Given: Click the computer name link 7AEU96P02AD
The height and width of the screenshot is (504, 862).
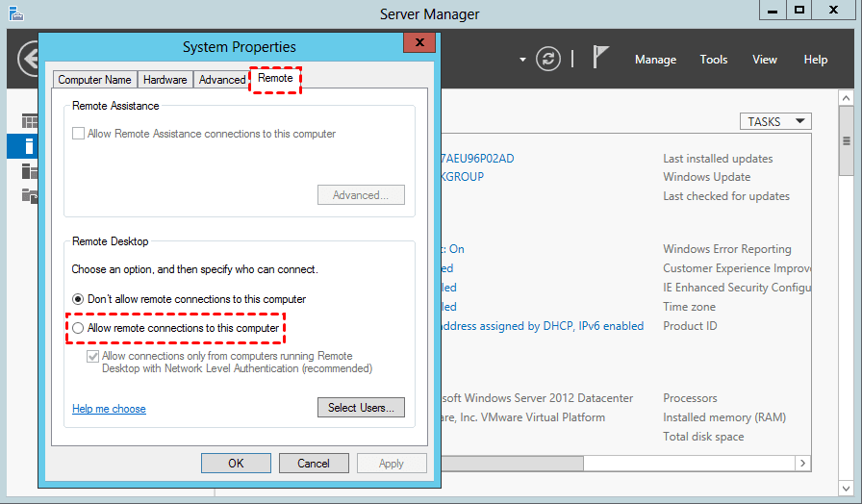Looking at the screenshot, I should click(478, 159).
